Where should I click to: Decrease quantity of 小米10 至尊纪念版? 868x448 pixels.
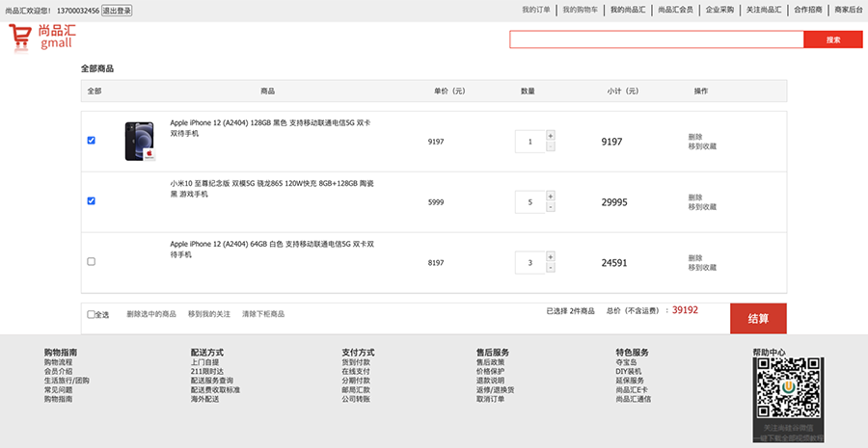pos(551,207)
